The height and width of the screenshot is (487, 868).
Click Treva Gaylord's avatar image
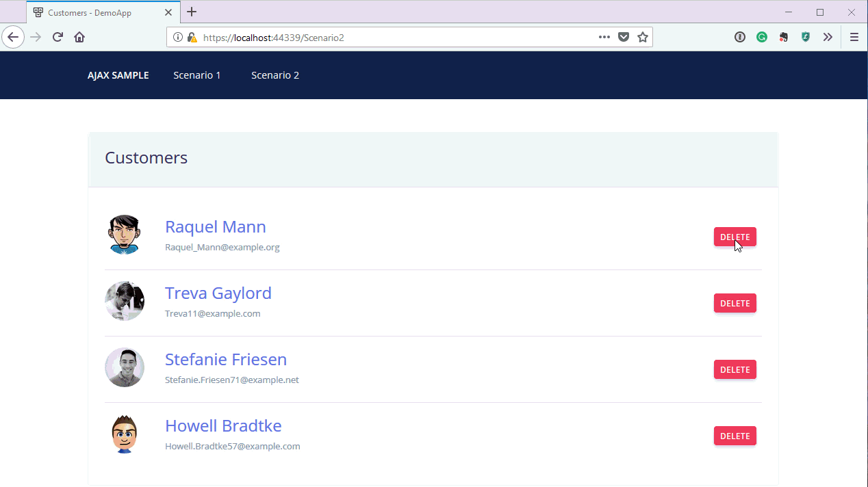click(x=125, y=301)
